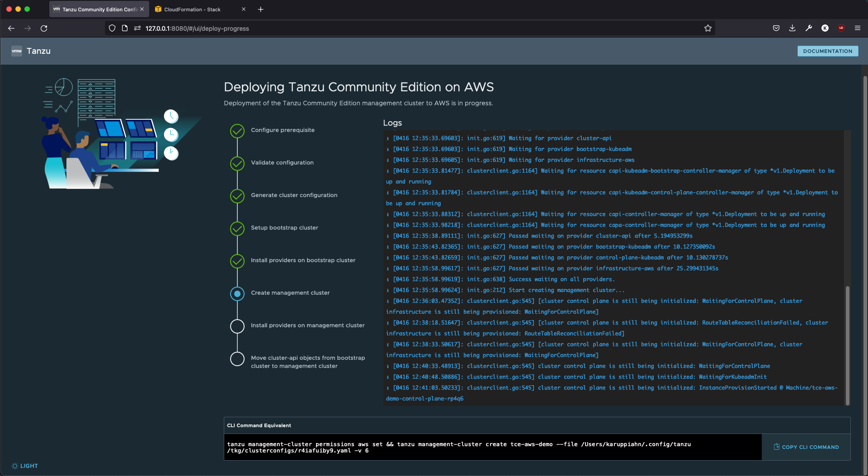Viewport: 868px width, 476px height.
Task: Click 'Install providers on management cluster' label
Action: point(307,325)
